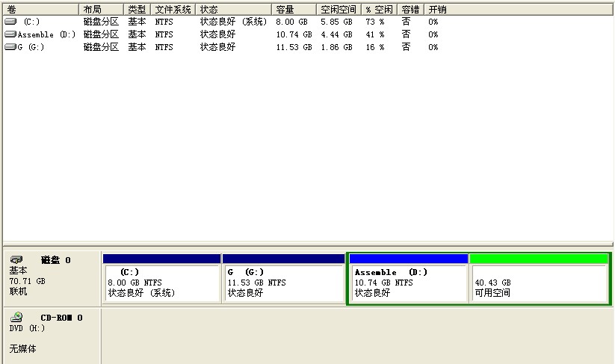This screenshot has width=615, height=364.
Task: Select the 40.43 GB 可用空间 free space block
Action: 539,283
